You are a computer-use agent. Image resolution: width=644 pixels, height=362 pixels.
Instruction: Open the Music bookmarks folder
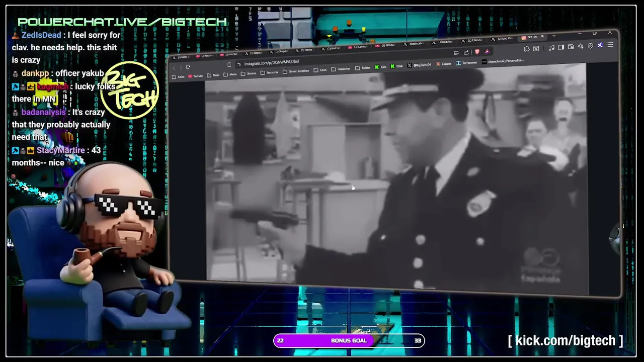click(213, 75)
